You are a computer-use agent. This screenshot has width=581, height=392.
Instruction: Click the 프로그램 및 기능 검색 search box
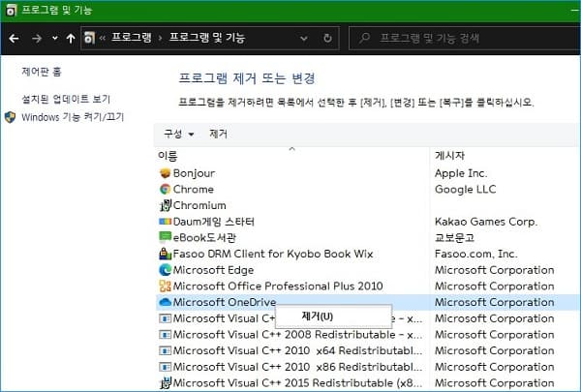click(464, 38)
